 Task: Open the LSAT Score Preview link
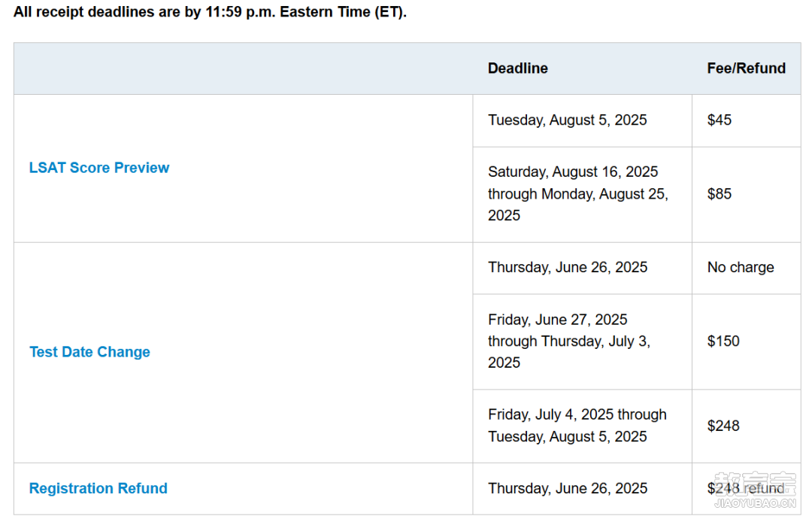pyautogui.click(x=99, y=168)
